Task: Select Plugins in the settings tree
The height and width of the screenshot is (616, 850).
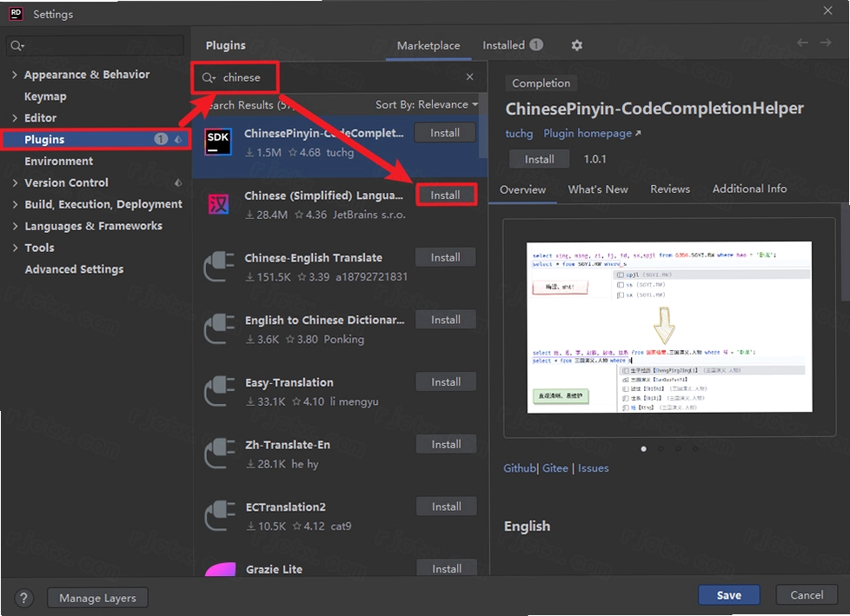Action: (96, 139)
